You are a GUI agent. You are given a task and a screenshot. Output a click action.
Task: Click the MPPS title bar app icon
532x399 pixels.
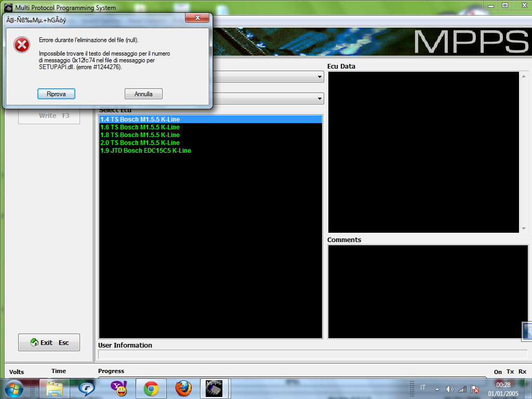pyautogui.click(x=8, y=7)
